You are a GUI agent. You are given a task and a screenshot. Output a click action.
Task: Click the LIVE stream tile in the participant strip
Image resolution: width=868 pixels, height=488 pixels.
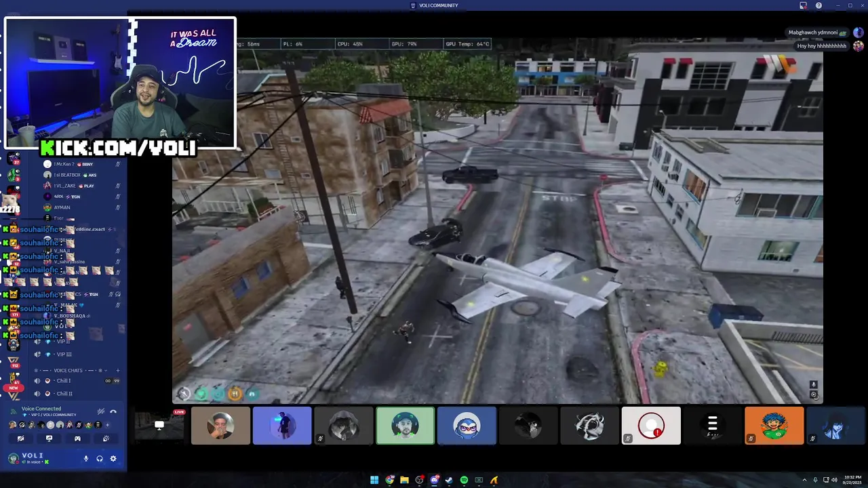[x=159, y=426]
